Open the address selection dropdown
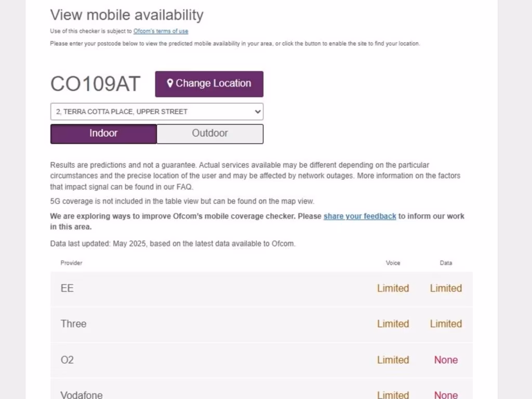532x399 pixels. 156,112
